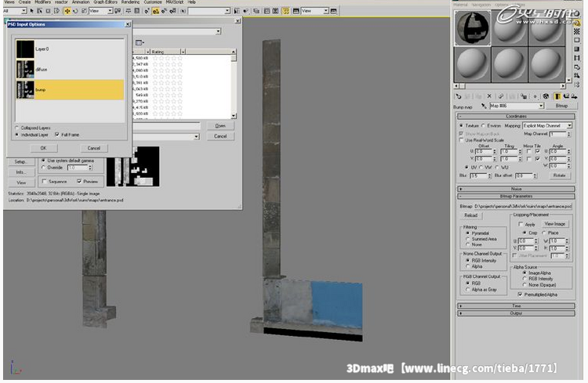Select the Move transform tool in main toolbar
Viewport: 588px width, 383px height.
tap(67, 11)
